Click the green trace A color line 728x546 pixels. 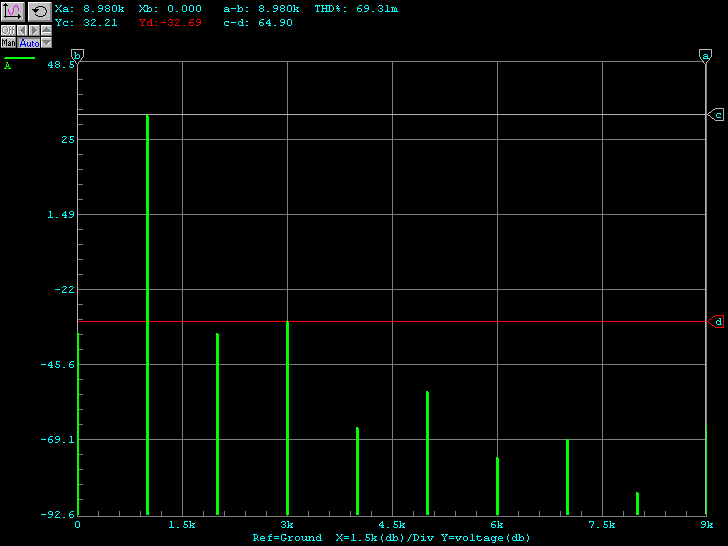[19, 58]
